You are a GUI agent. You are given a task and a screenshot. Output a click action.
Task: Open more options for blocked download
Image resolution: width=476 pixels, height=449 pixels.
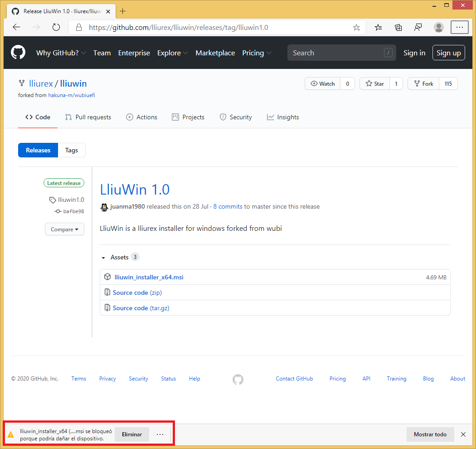(160, 434)
